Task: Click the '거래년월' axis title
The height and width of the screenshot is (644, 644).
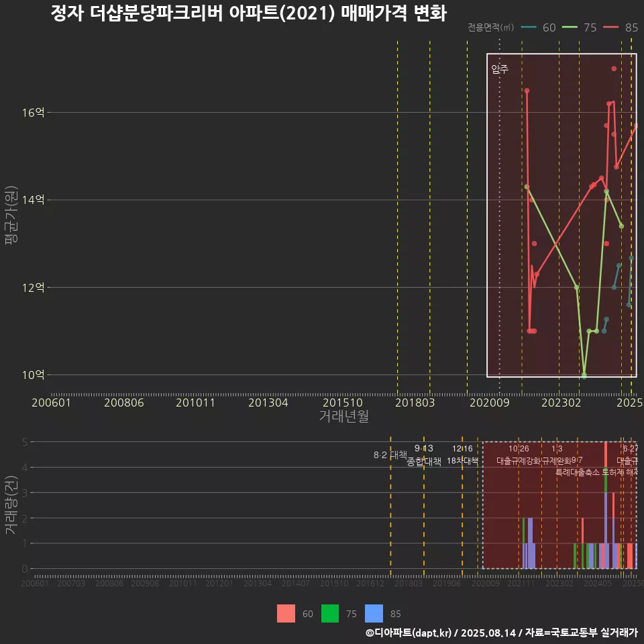Action: click(x=343, y=416)
